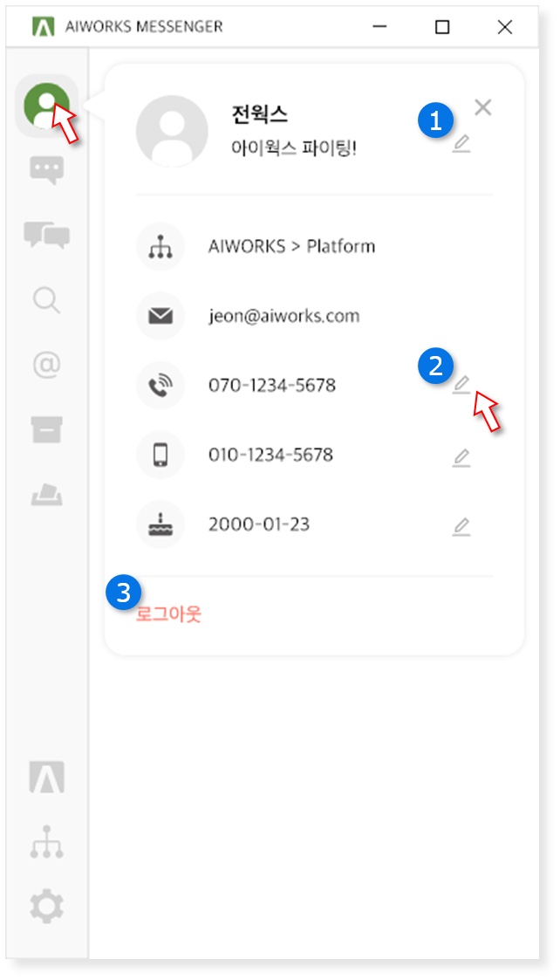Click the magnifier search icon in sidebar
The width and height of the screenshot is (560, 980).
pyautogui.click(x=47, y=300)
